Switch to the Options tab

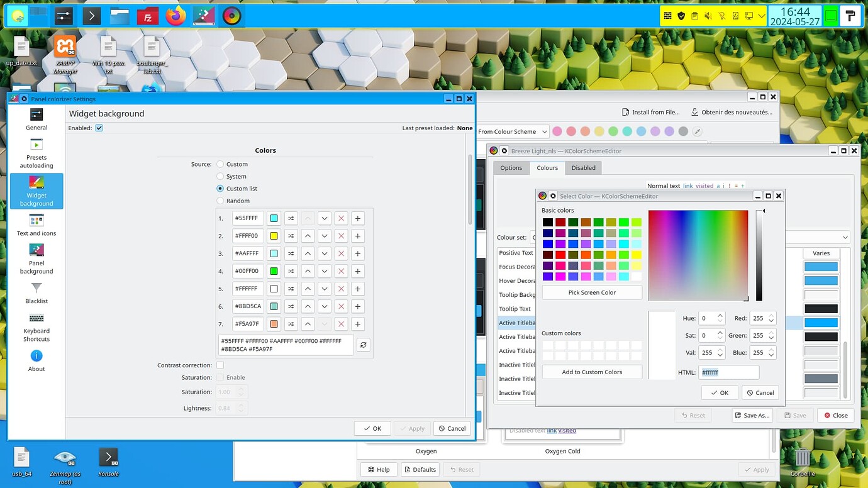511,167
